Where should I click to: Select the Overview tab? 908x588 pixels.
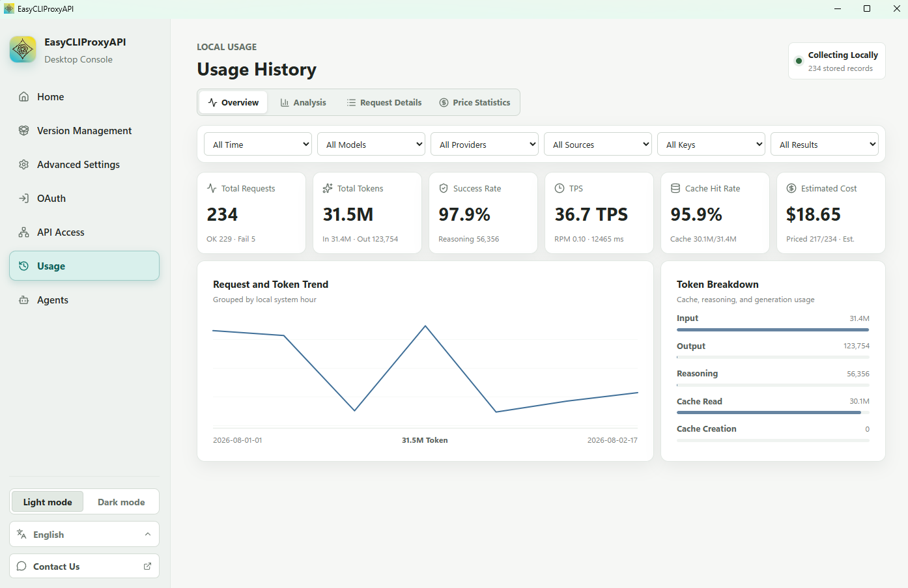[x=233, y=102]
